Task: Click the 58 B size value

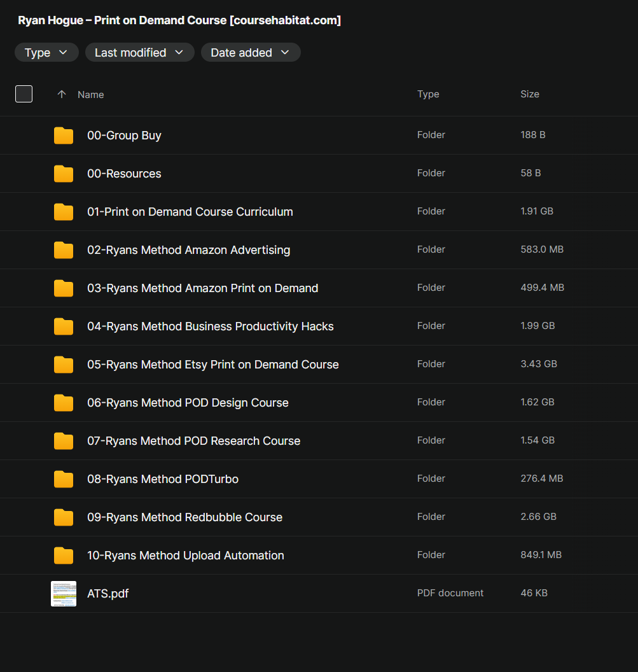Action: [531, 172]
